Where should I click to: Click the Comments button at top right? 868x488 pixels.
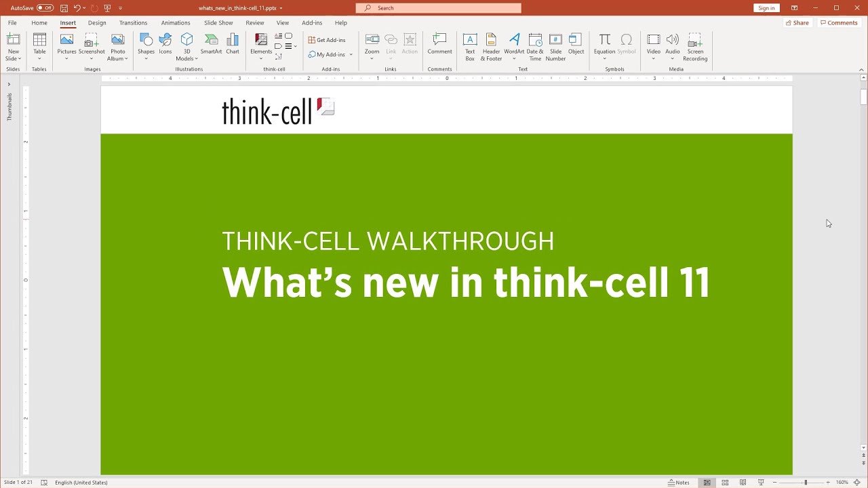[x=839, y=23]
